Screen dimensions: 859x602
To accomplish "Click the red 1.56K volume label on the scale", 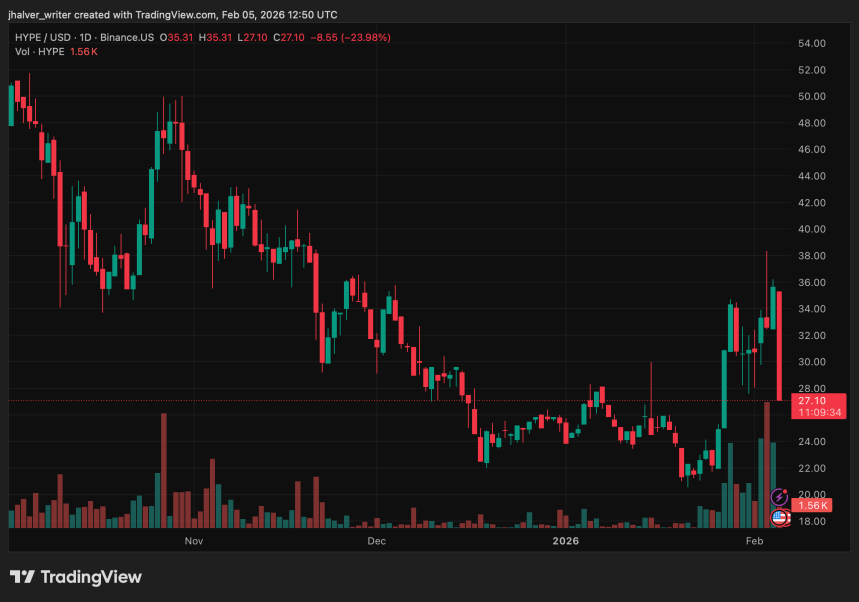I will click(813, 505).
